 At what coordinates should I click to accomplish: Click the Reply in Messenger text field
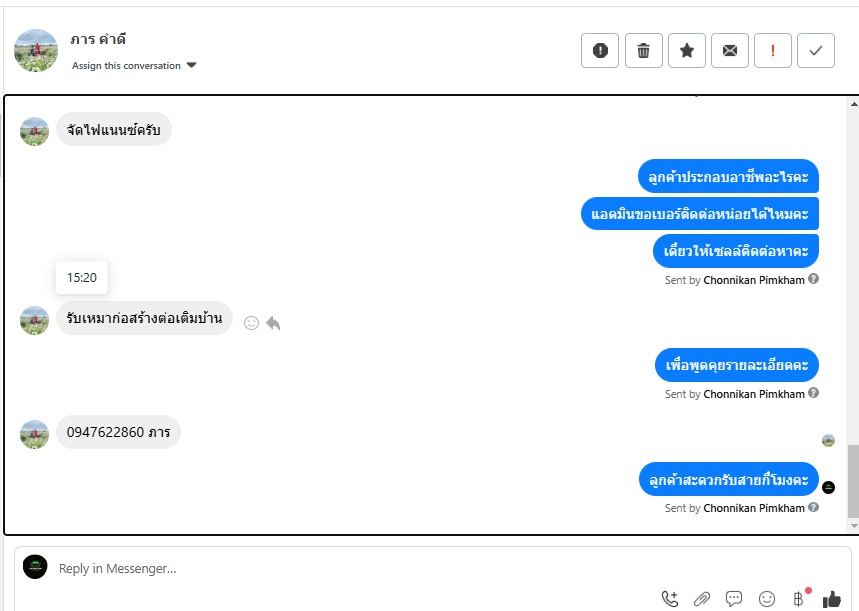pyautogui.click(x=351, y=568)
